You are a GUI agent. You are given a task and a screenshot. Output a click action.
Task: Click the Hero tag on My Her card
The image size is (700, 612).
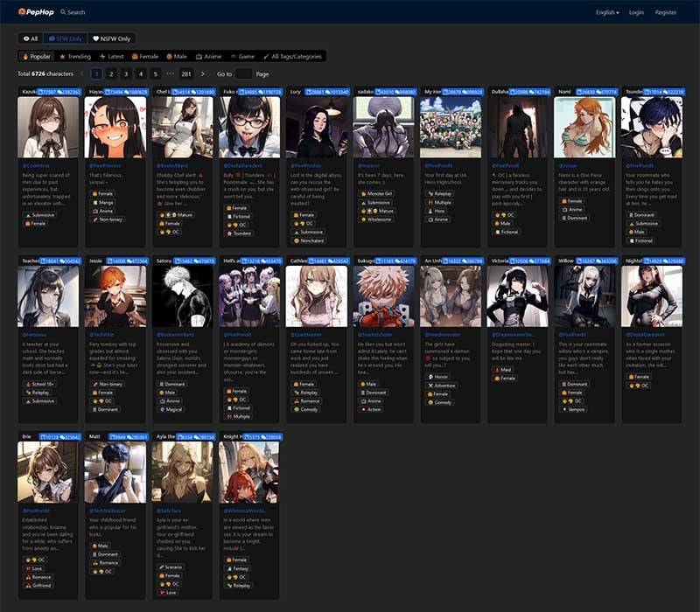pyautogui.click(x=437, y=211)
